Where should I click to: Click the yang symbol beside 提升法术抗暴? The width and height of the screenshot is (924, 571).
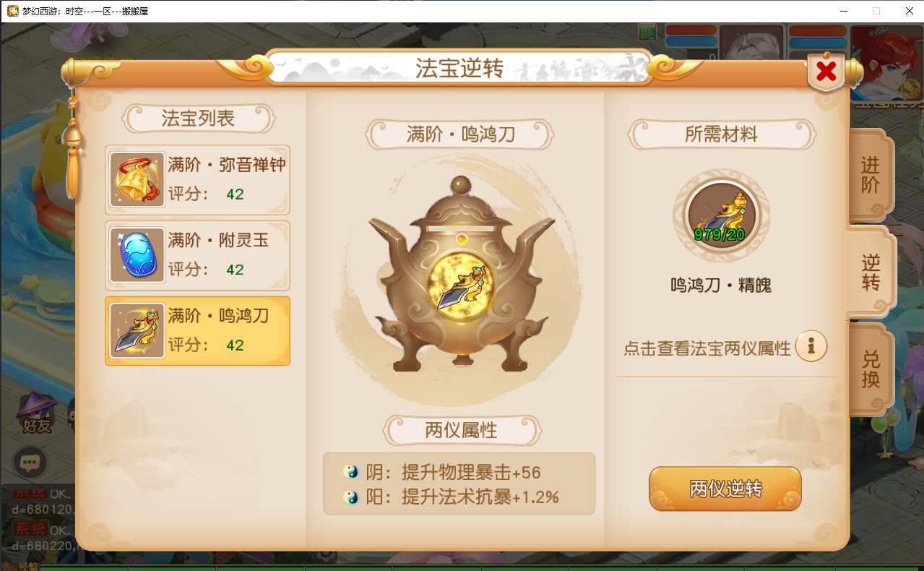[350, 497]
